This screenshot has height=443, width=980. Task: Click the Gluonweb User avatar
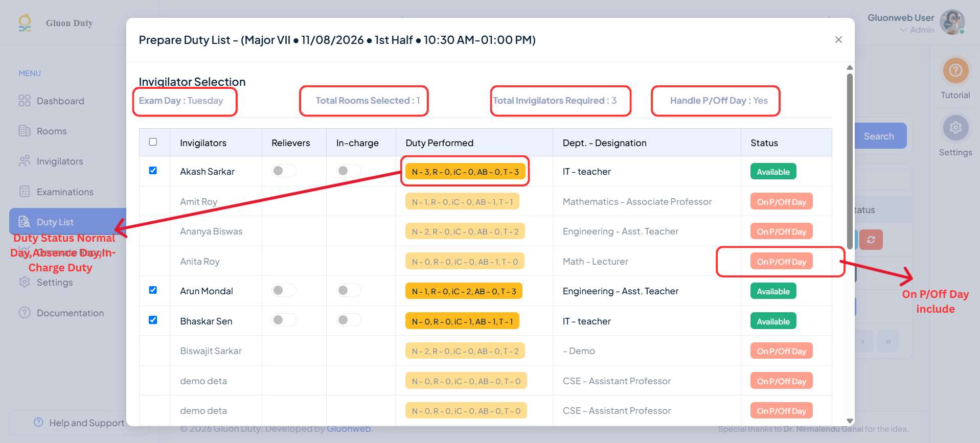pos(952,22)
